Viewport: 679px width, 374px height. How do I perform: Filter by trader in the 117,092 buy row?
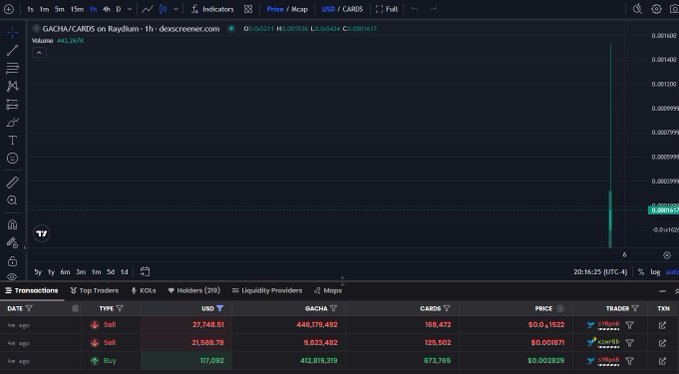pos(630,361)
